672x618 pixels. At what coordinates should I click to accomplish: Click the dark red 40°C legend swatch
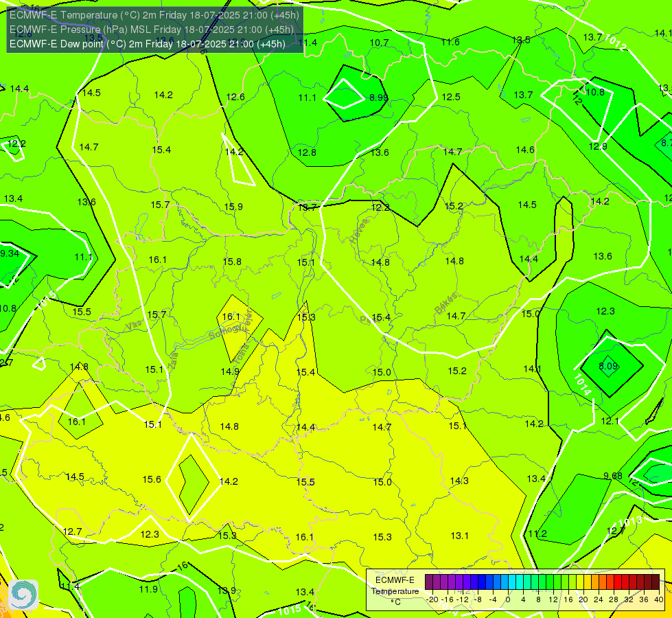pos(656,582)
